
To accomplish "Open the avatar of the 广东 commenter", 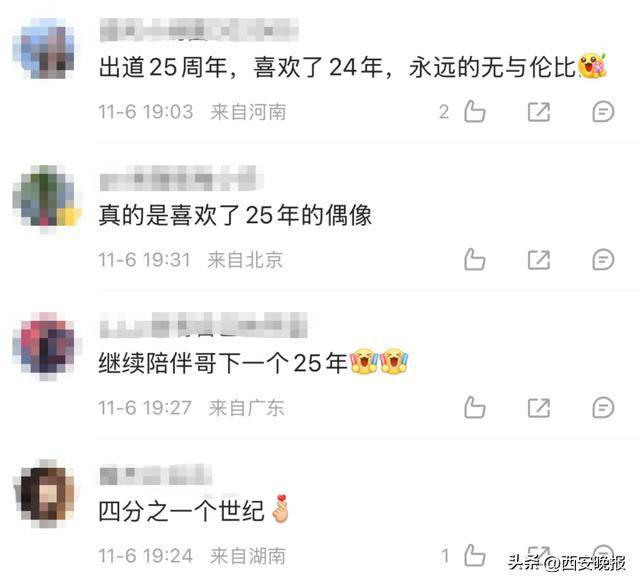I will 46,345.
